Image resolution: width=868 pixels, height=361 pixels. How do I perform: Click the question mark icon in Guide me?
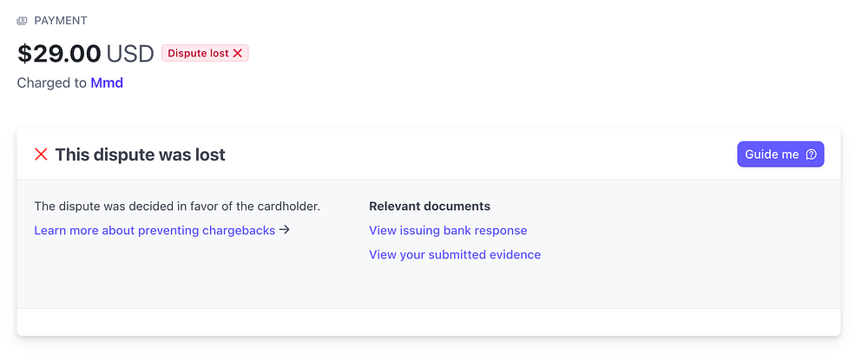coord(812,154)
